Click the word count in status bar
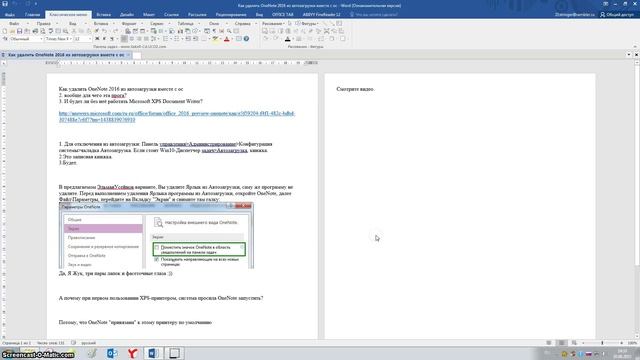 [x=50, y=343]
